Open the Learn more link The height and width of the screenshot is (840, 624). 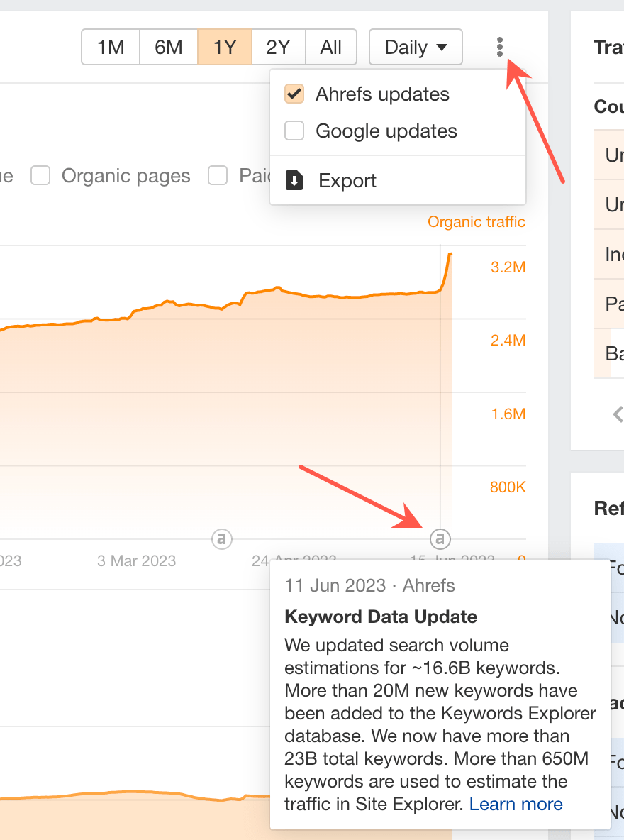516,804
